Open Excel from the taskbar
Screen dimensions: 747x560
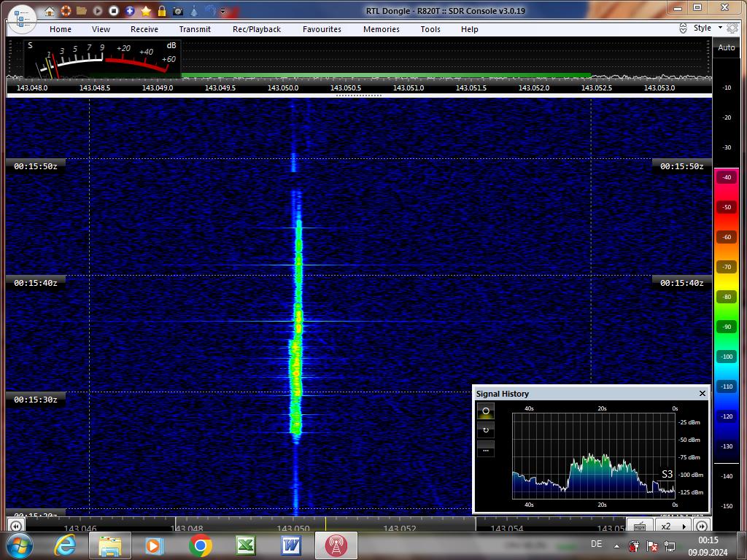tap(246, 545)
